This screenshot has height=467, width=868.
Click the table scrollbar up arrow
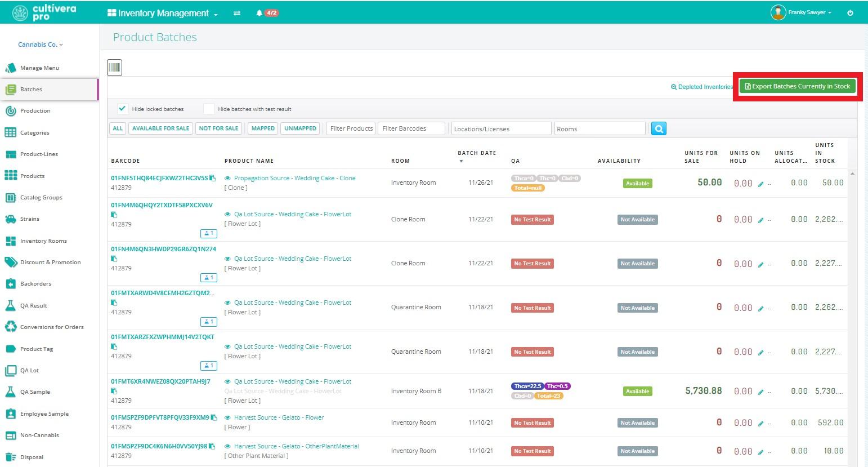[852, 174]
